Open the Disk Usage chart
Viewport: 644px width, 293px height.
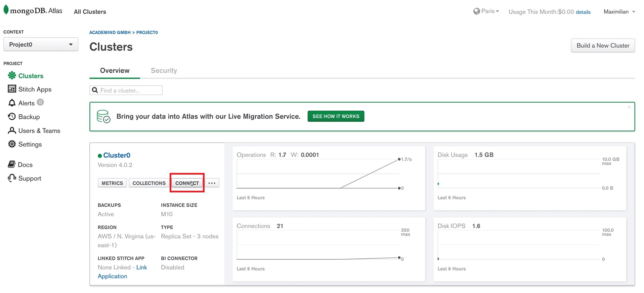[530, 178]
